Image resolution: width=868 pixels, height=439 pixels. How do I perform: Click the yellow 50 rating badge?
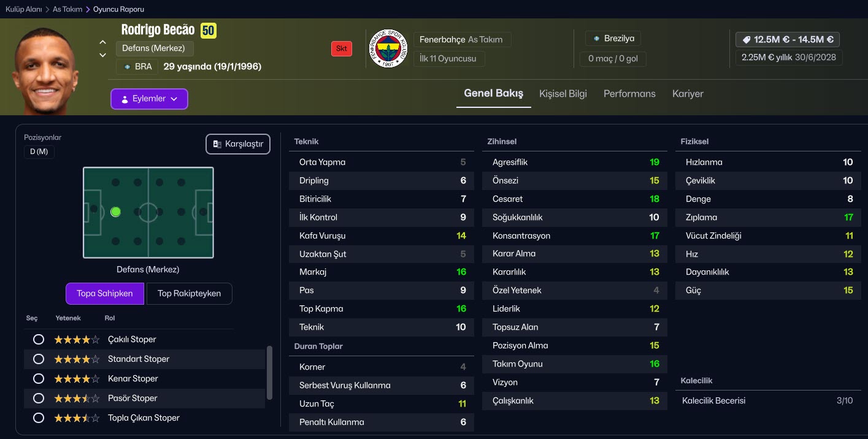pos(209,31)
